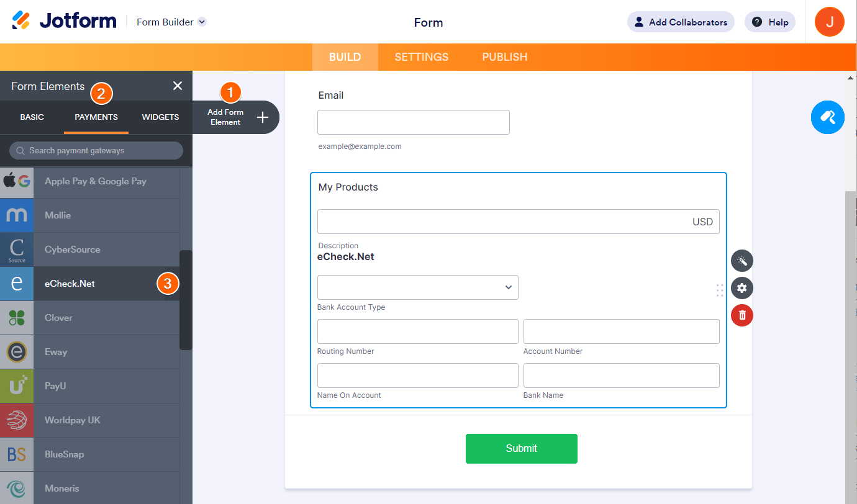857x504 pixels.
Task: Switch to the SETTINGS tab
Action: (422, 57)
